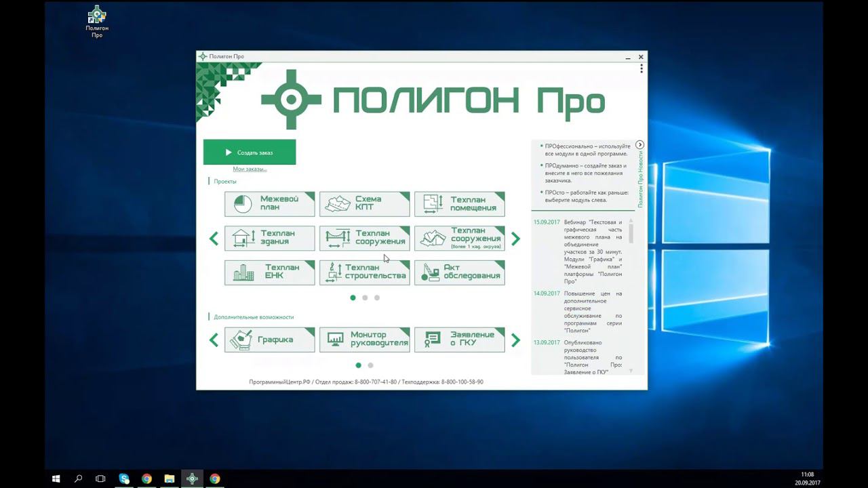Viewport: 868px width, 488px height.
Task: Click Полигон Про taskbar icon
Action: pos(192,479)
